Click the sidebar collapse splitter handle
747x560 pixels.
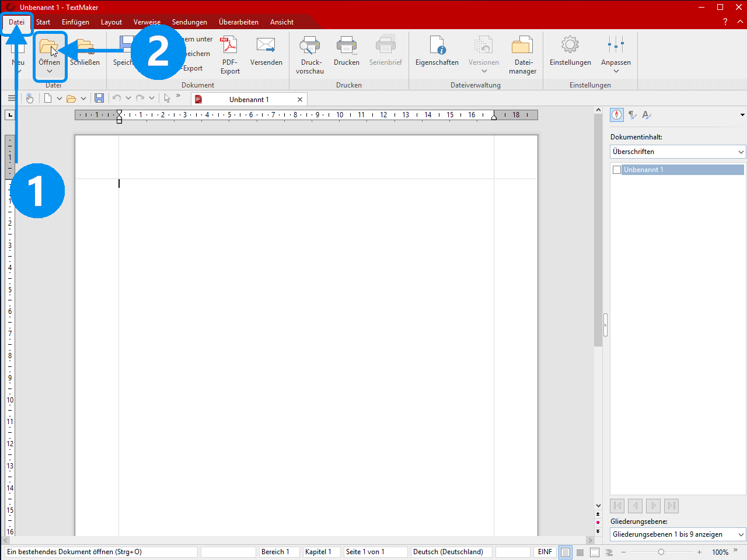point(605,325)
